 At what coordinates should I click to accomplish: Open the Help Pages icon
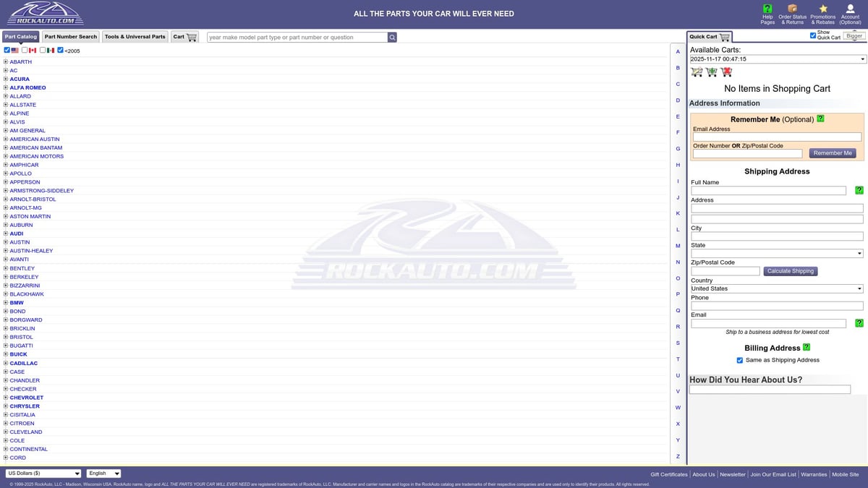(x=767, y=9)
